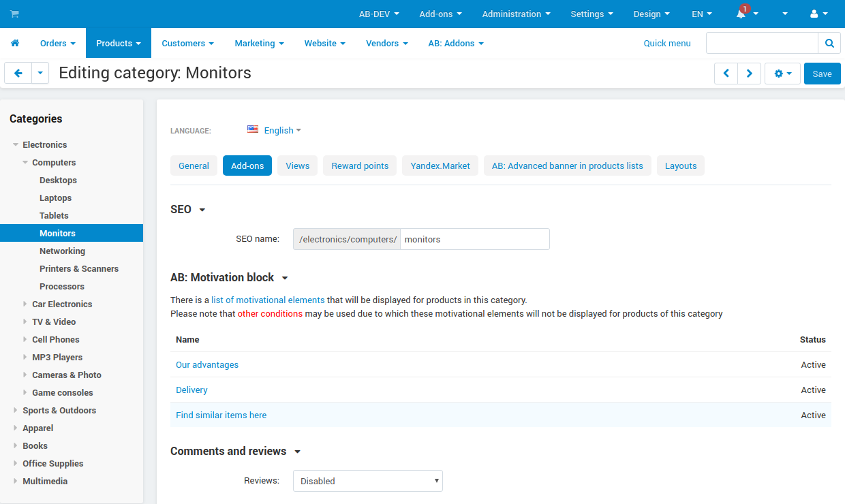845x504 pixels.
Task: Click the shopping cart icon top-left
Action: [x=14, y=14]
